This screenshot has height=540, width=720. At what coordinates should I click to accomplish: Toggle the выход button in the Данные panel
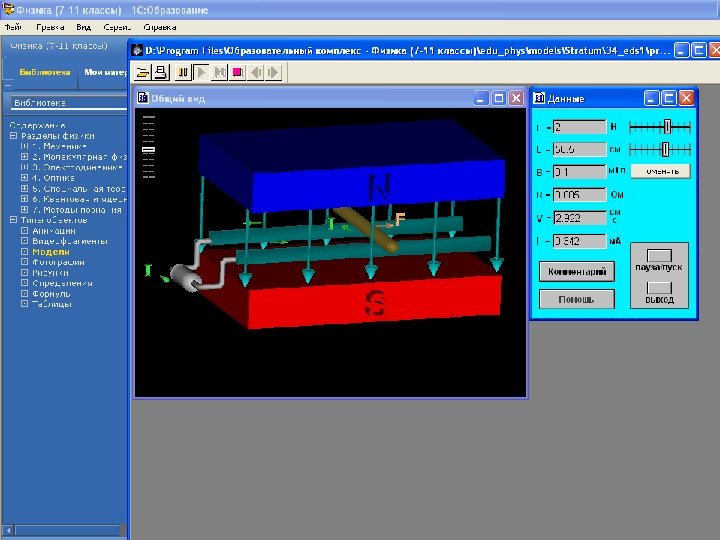[659, 287]
